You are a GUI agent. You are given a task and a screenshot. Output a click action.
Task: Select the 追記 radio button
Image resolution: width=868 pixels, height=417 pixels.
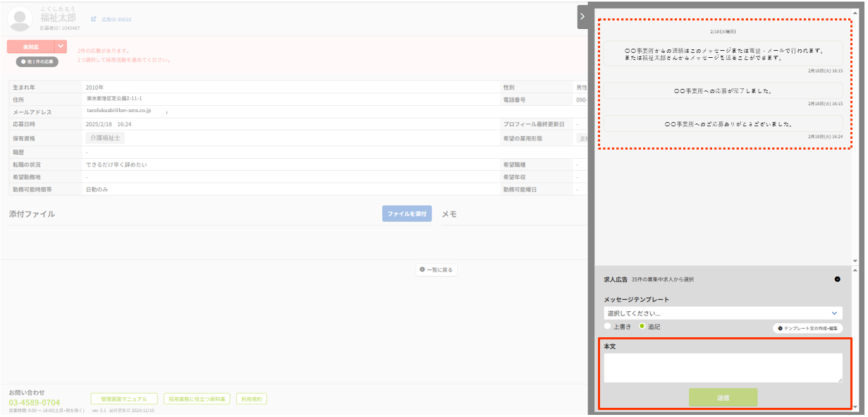pyautogui.click(x=642, y=327)
